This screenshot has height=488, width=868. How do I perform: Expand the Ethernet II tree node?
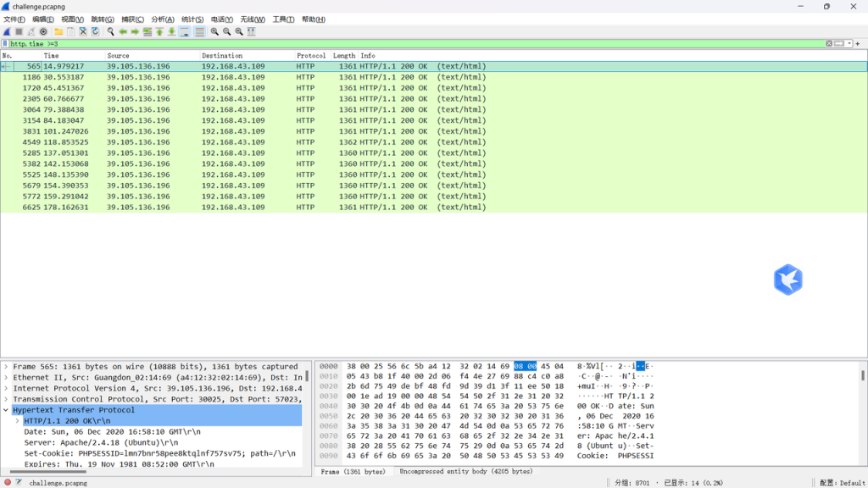click(6, 377)
